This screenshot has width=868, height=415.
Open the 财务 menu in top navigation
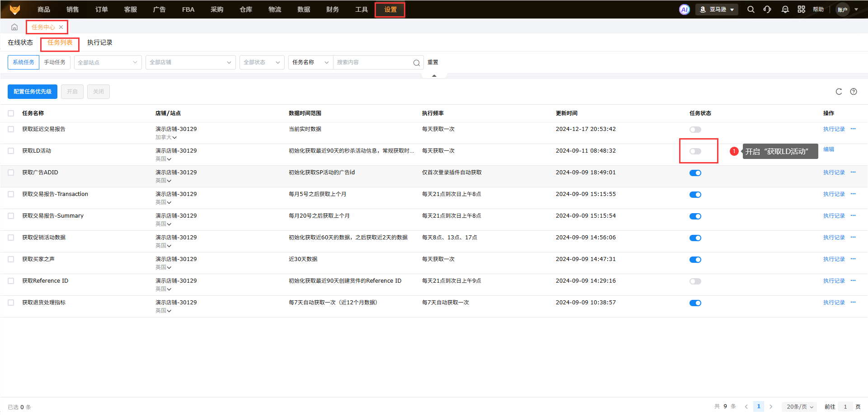[x=332, y=9]
